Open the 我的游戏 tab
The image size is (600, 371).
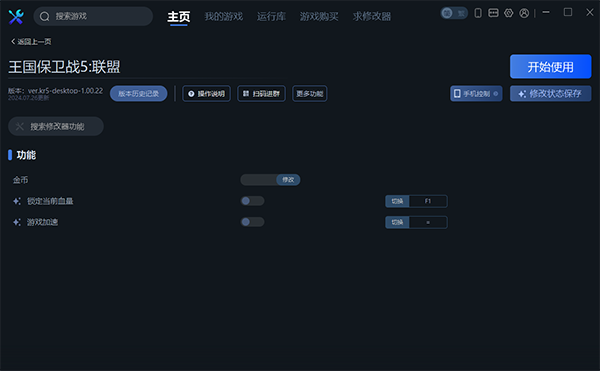223,16
